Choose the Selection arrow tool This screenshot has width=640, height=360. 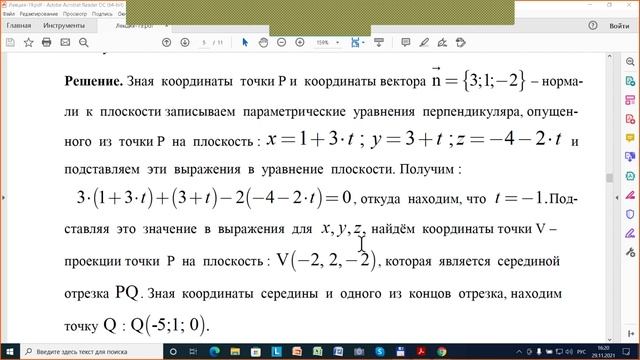245,42
